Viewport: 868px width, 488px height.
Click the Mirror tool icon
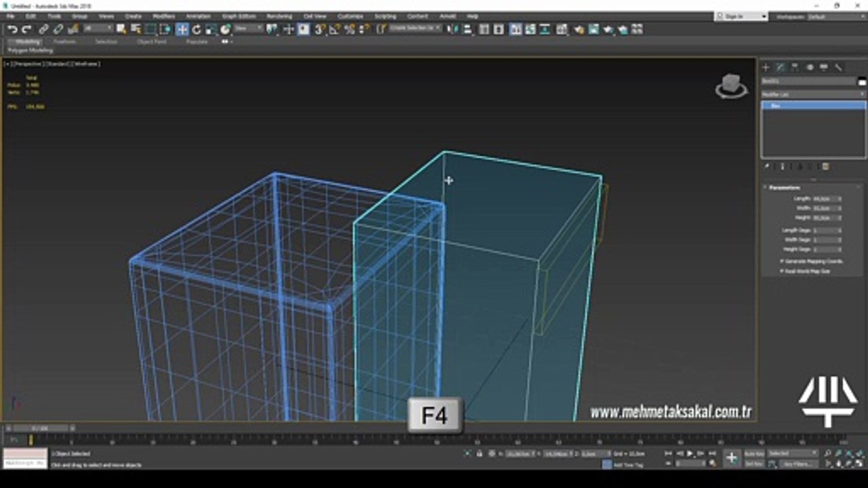[x=454, y=29]
